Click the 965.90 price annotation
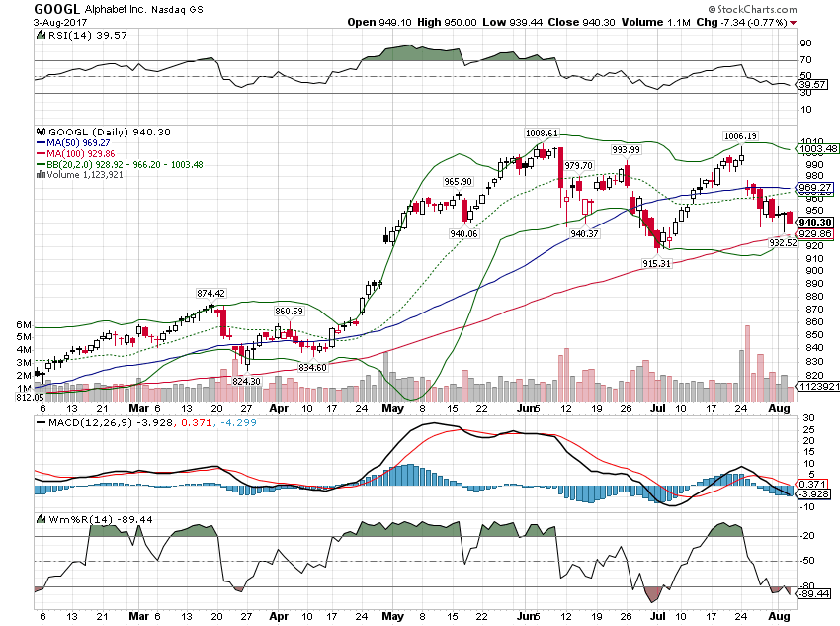This screenshot has height=626, width=840. [x=458, y=182]
